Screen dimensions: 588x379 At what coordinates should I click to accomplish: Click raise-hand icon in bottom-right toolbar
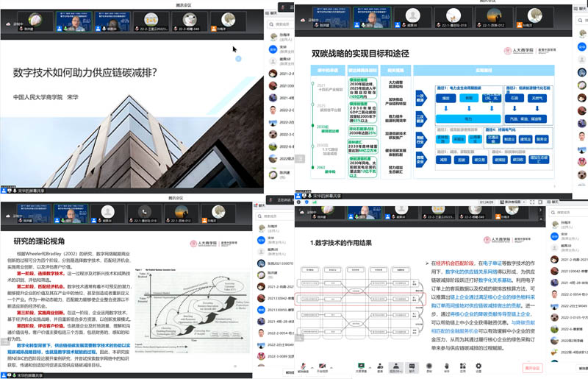point(447,366)
